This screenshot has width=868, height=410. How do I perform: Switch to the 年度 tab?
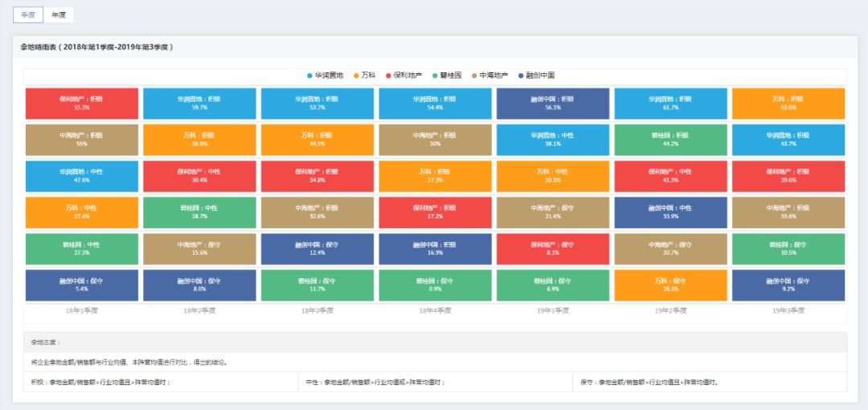[x=59, y=15]
